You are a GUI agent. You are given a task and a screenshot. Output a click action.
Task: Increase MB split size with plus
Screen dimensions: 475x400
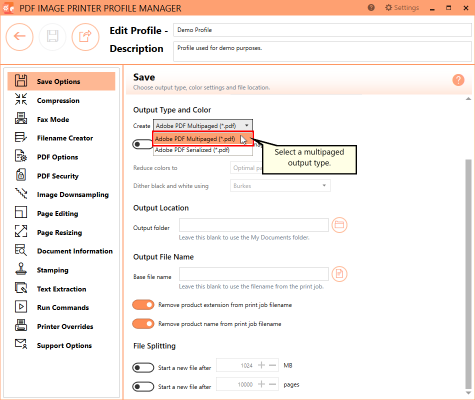(262, 365)
